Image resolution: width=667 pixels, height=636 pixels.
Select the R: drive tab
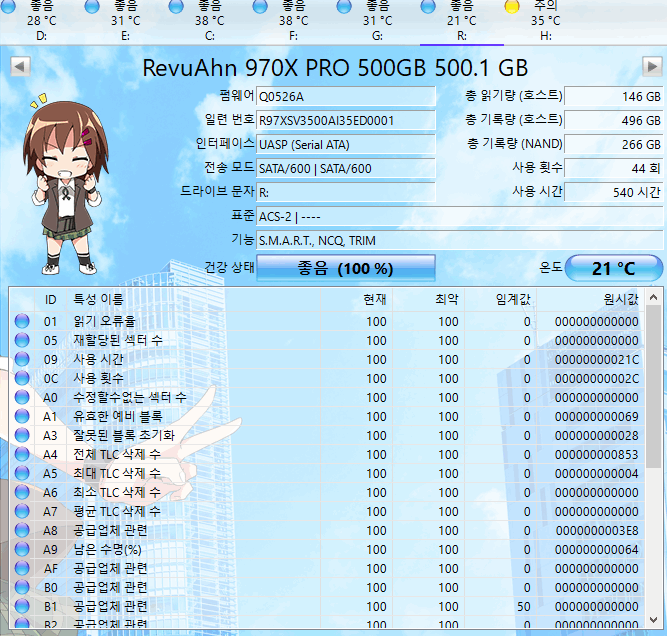point(462,21)
